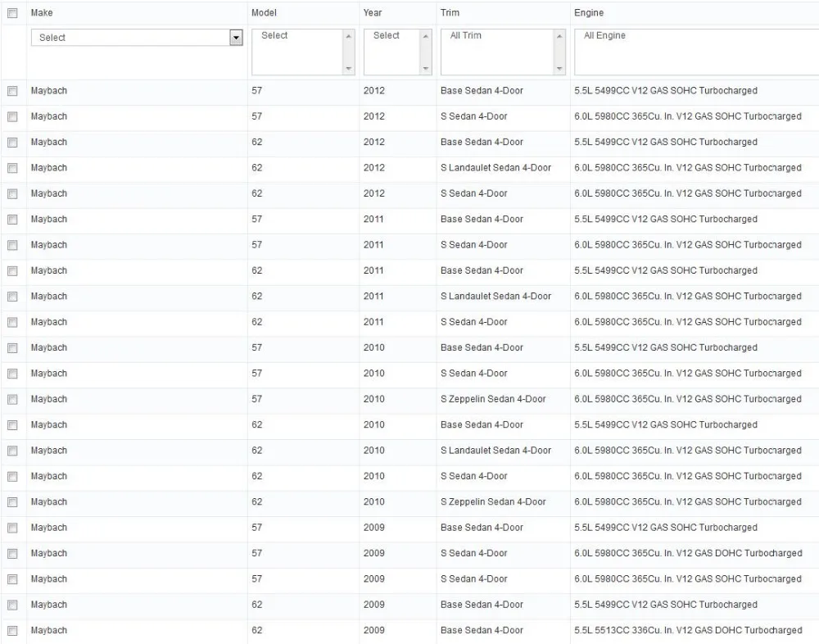This screenshot has height=644, width=819.
Task: Click the Model list scroll-up arrow
Action: pyautogui.click(x=348, y=36)
